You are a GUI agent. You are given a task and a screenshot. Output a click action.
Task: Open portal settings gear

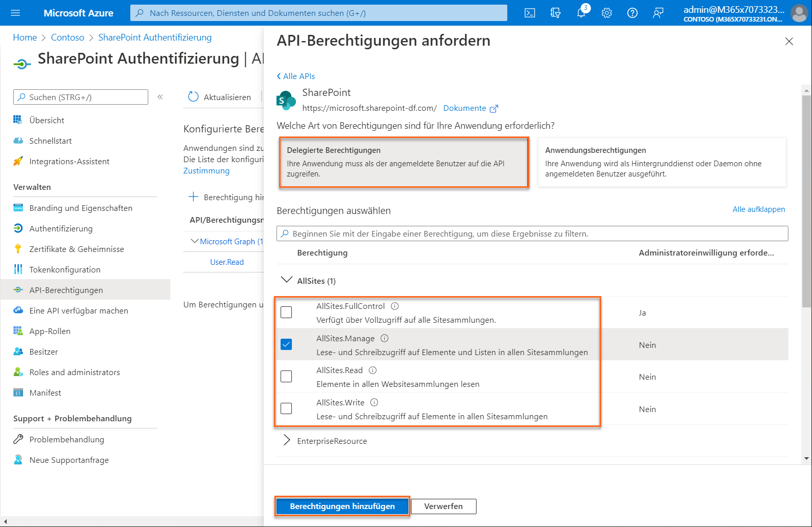(x=607, y=13)
